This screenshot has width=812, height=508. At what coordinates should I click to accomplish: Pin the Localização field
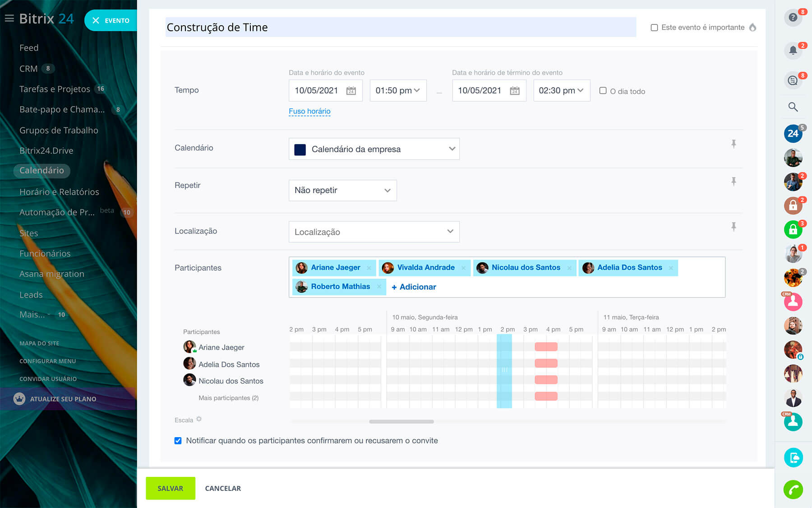point(734,226)
